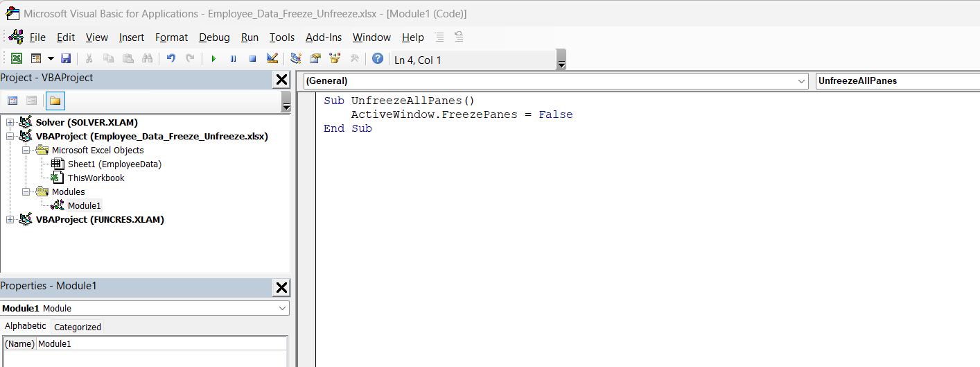Click the Cut scissors icon
Image resolution: width=980 pixels, height=367 pixels.
click(89, 59)
